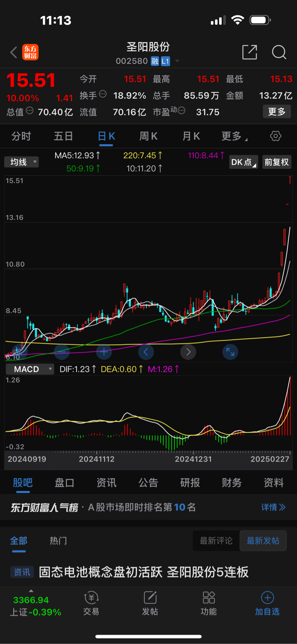Expand stock code 002580 dropdown arrow
The height and width of the screenshot is (644, 297).
[177, 61]
